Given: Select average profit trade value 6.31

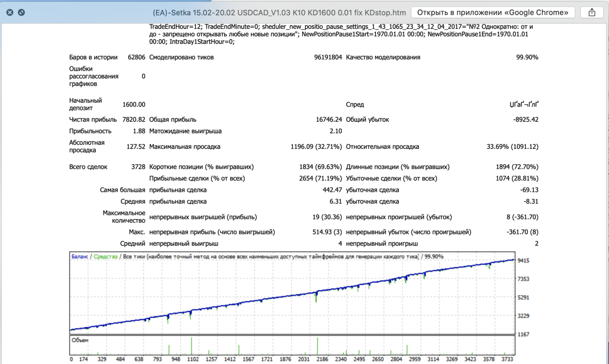Looking at the screenshot, I should point(336,201).
